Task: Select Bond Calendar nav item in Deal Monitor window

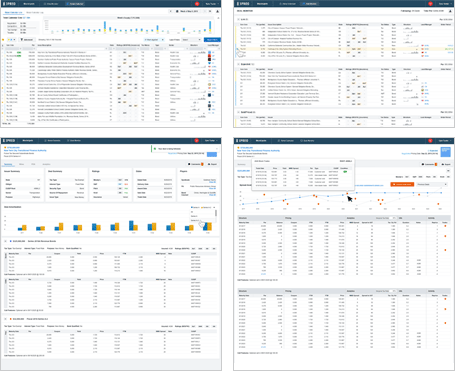Action: click(288, 4)
